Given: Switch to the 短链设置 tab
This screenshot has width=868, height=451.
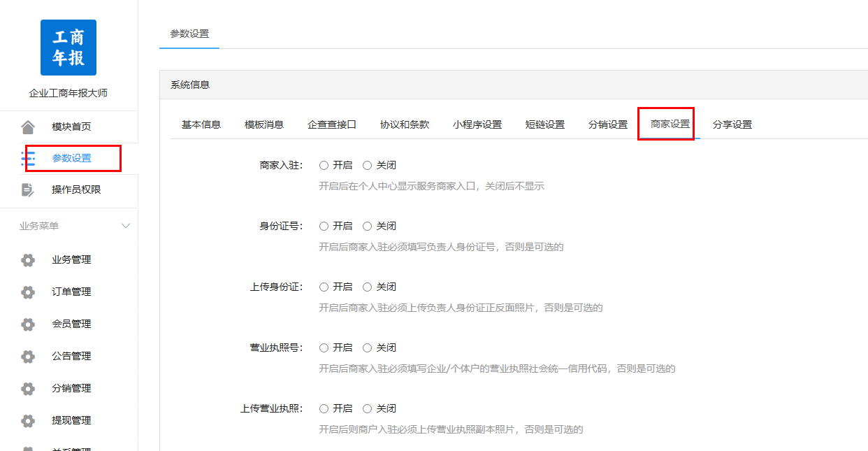Looking at the screenshot, I should tap(545, 124).
